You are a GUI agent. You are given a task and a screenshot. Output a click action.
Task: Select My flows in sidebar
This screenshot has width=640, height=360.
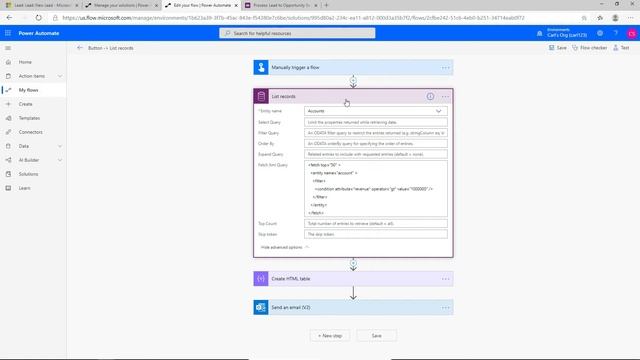(x=28, y=90)
